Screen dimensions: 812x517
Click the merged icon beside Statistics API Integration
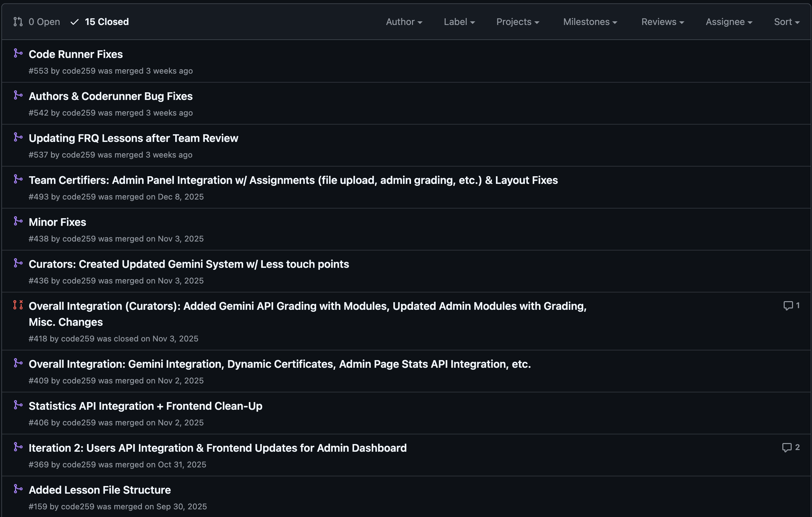click(x=18, y=405)
